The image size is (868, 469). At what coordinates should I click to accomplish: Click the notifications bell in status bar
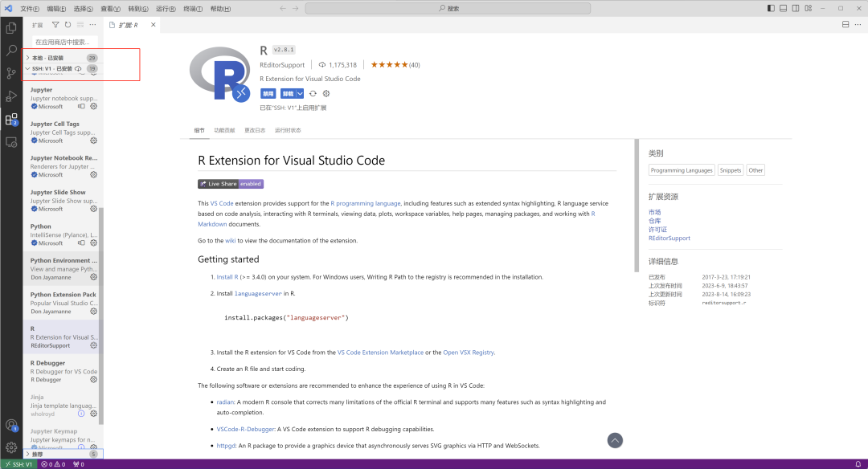[x=858, y=464]
